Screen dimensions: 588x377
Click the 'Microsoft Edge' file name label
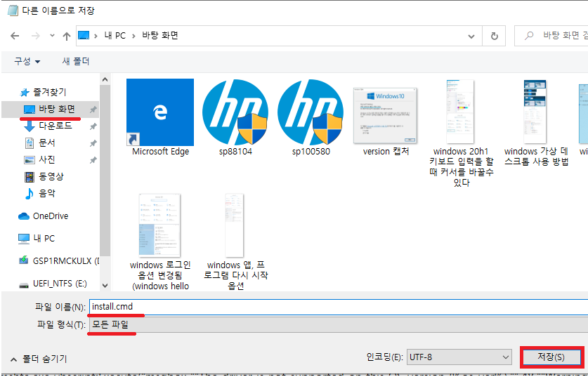[x=160, y=152]
